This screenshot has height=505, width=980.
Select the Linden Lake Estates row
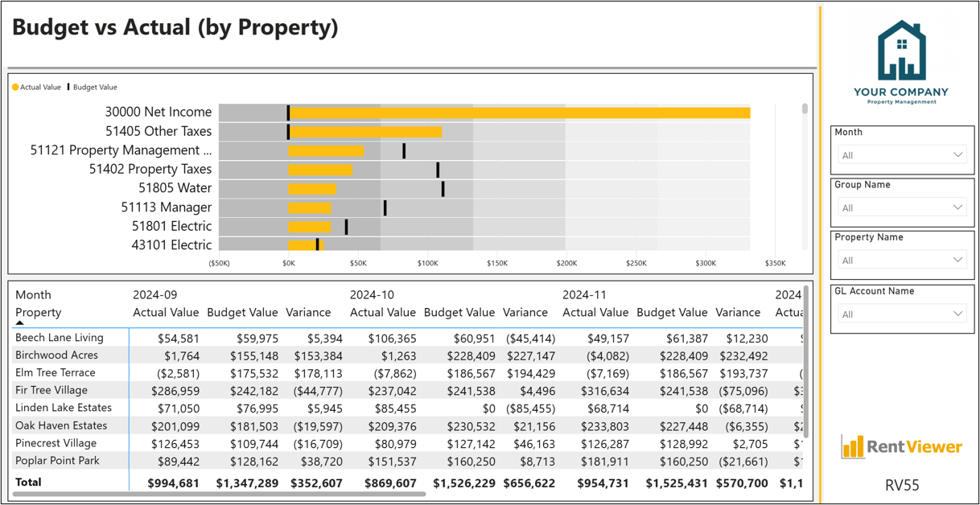(x=64, y=408)
